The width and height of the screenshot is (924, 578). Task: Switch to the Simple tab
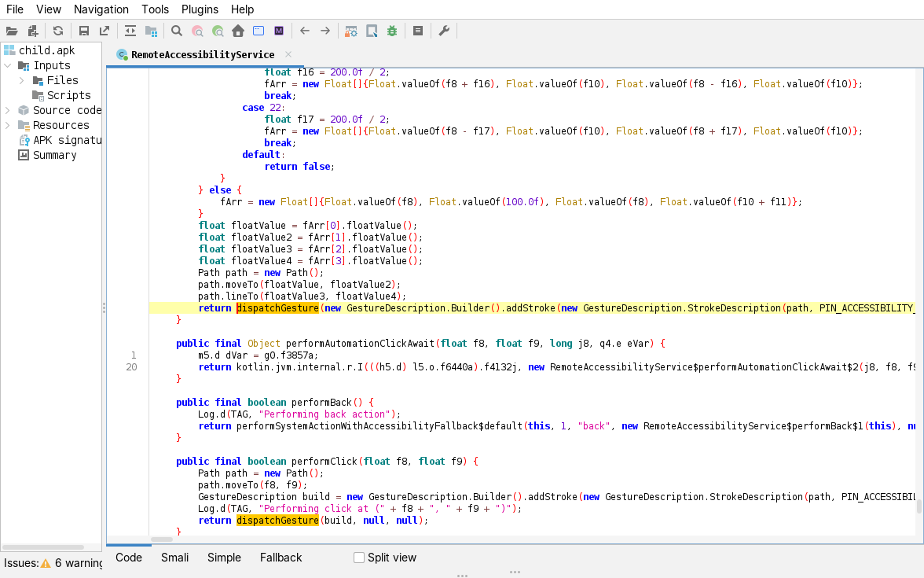click(224, 558)
